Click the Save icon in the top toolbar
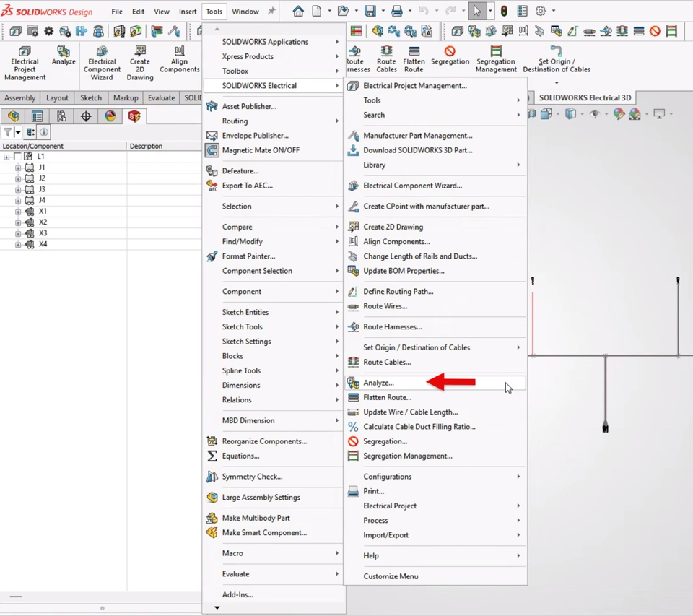The width and height of the screenshot is (693, 616). tap(370, 11)
